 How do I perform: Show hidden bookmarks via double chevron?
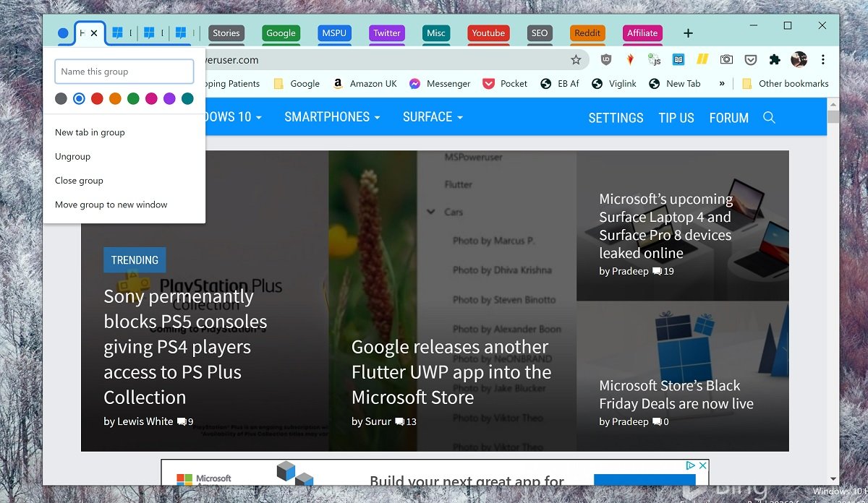click(721, 84)
